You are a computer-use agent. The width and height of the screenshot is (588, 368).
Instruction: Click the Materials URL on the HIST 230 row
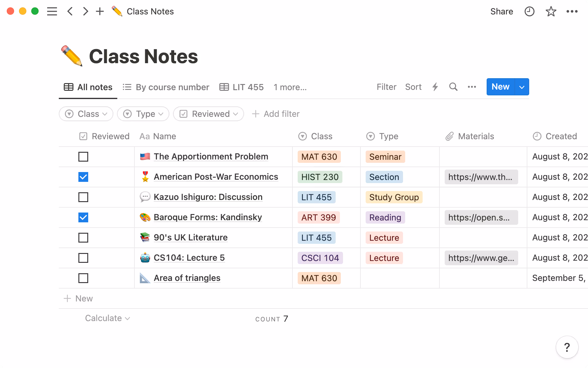click(481, 177)
